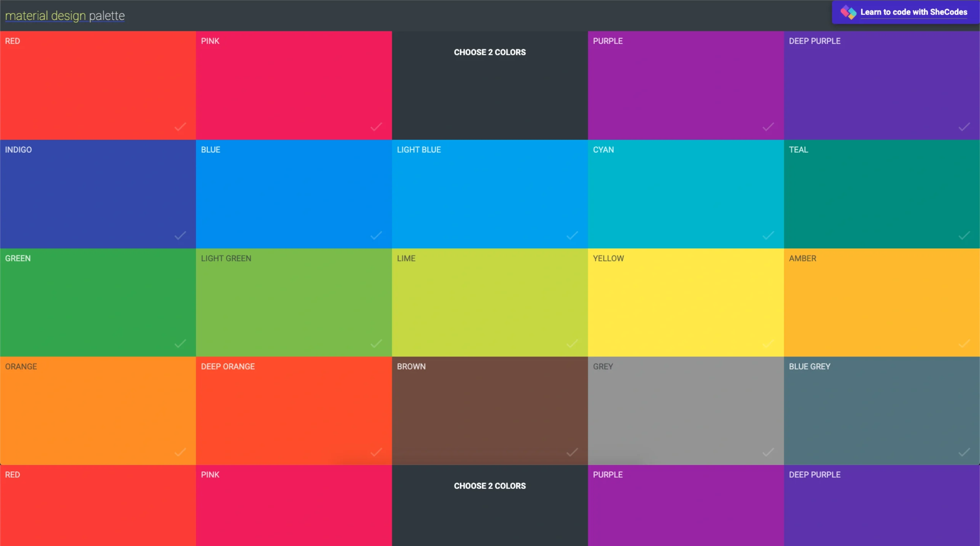The width and height of the screenshot is (980, 546).
Task: Pick the Deep Orange color swatch
Action: [x=294, y=411]
